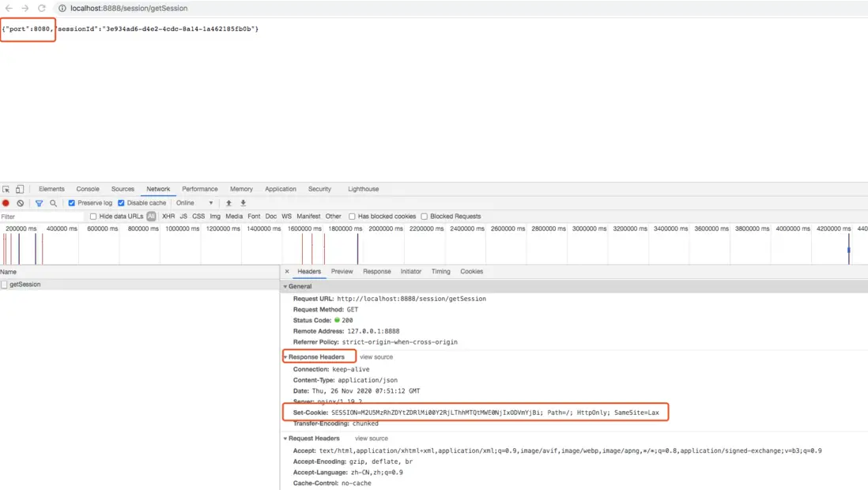Screen dimensions: 868x490
Task: Open the Lighthouse panel tab
Action: click(363, 189)
